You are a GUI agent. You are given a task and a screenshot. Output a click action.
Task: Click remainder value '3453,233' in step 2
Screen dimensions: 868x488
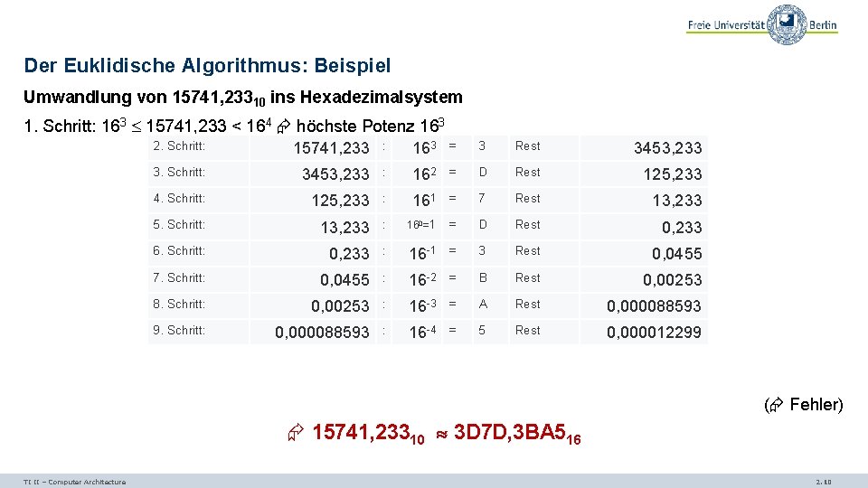point(667,148)
